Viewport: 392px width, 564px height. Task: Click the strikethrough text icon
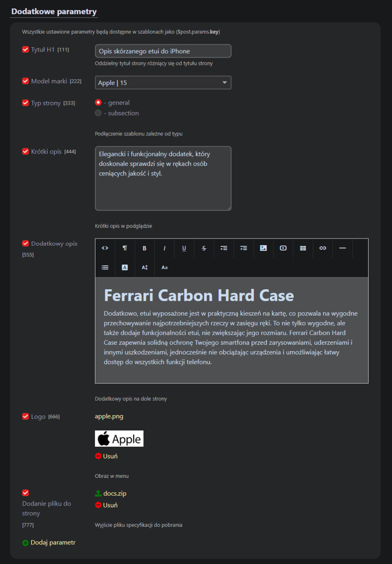click(x=204, y=248)
